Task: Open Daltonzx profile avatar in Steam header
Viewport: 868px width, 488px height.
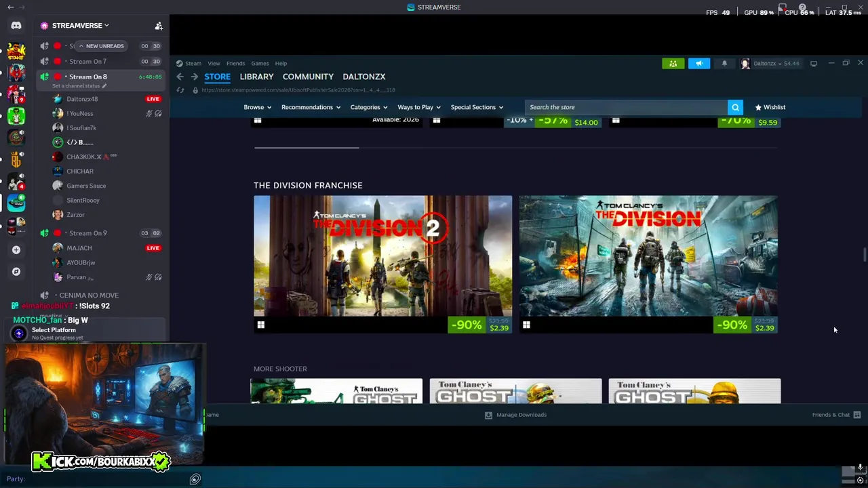Action: 745,64
